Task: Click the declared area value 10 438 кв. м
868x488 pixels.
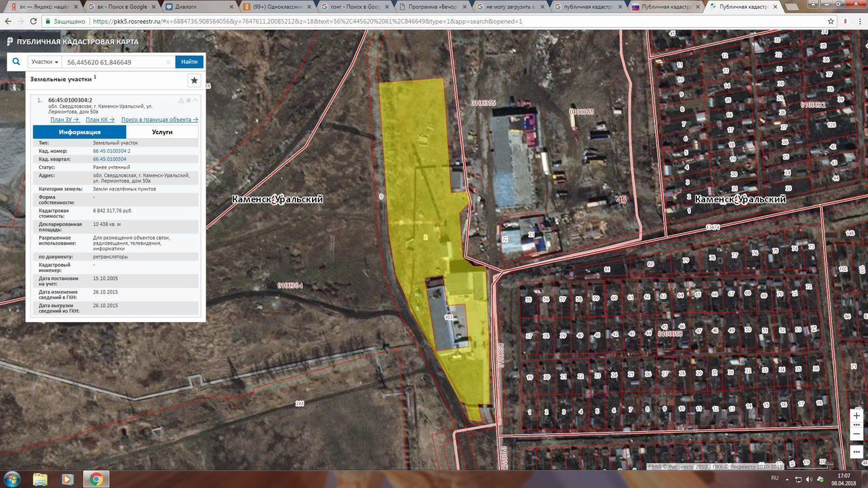Action: click(107, 224)
